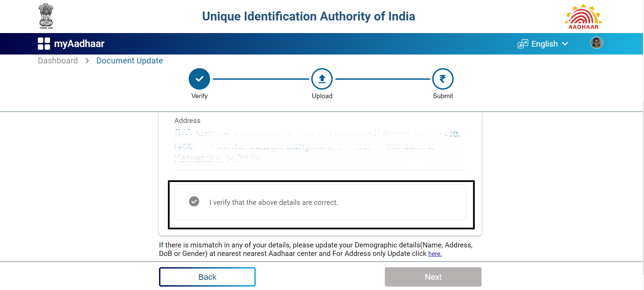This screenshot has height=290, width=644.
Task: Uncheck the details verification checkbox
Action: [194, 202]
